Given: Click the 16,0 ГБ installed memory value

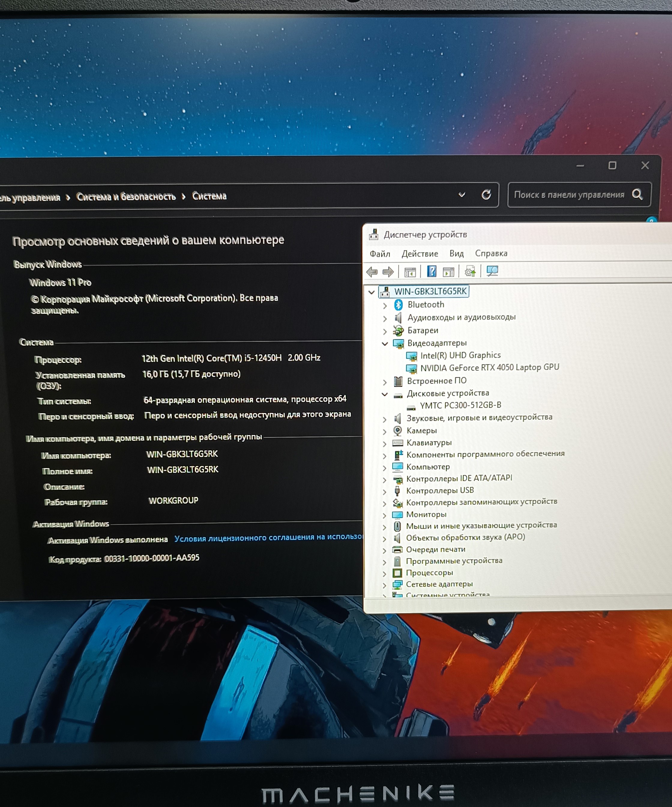Looking at the screenshot, I should [191, 374].
